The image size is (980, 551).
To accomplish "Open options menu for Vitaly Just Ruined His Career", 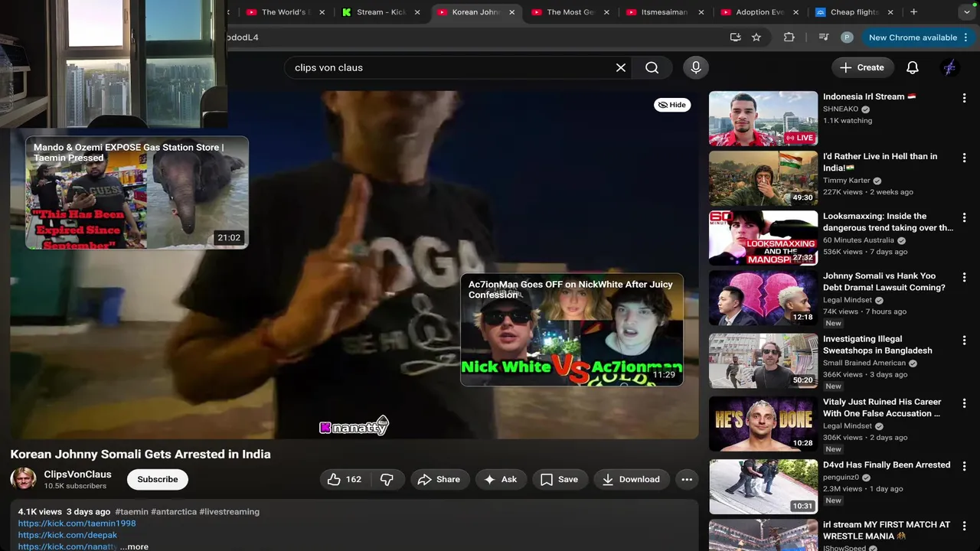I will tap(965, 403).
